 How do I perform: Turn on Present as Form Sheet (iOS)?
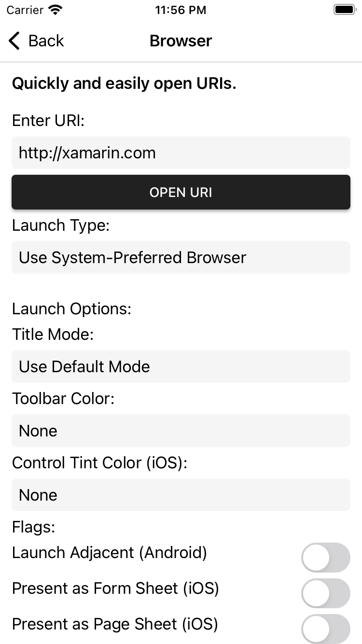pyautogui.click(x=326, y=593)
